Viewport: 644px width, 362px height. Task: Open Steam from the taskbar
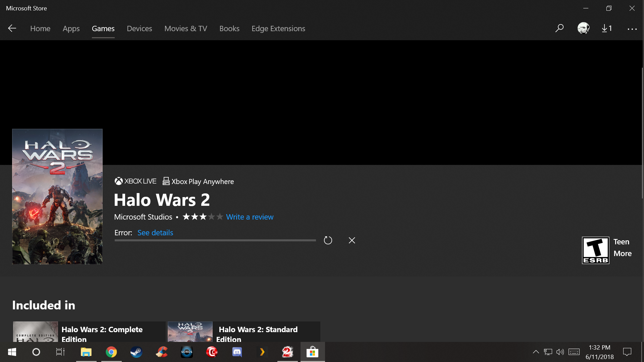(x=137, y=352)
